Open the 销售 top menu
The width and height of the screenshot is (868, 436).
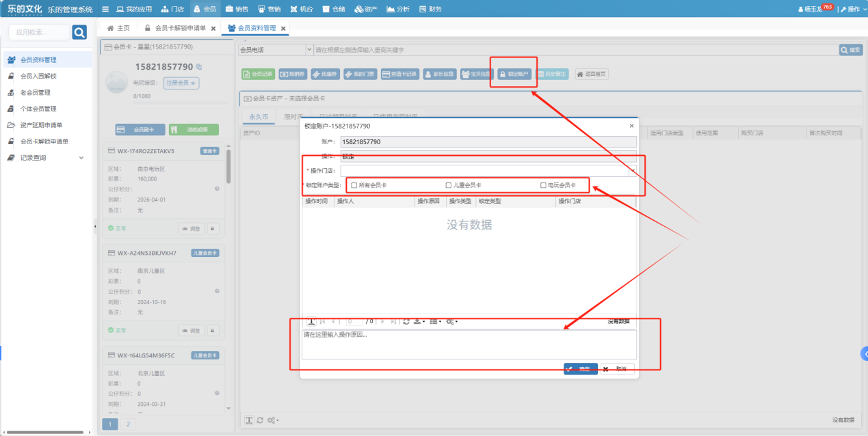pos(236,9)
